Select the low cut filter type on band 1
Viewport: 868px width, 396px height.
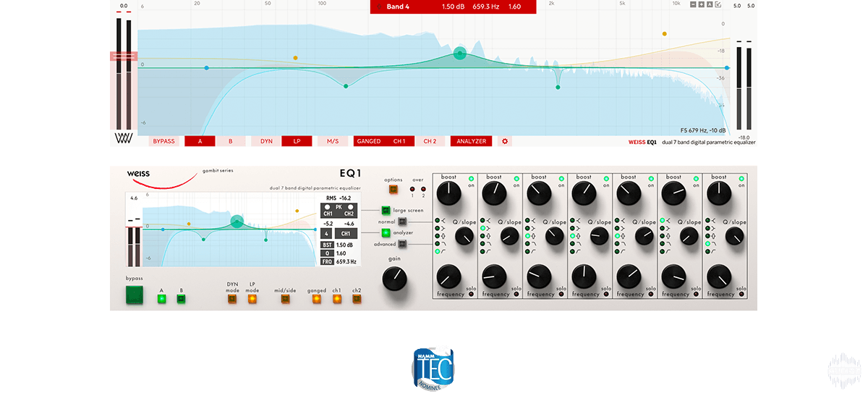437,251
